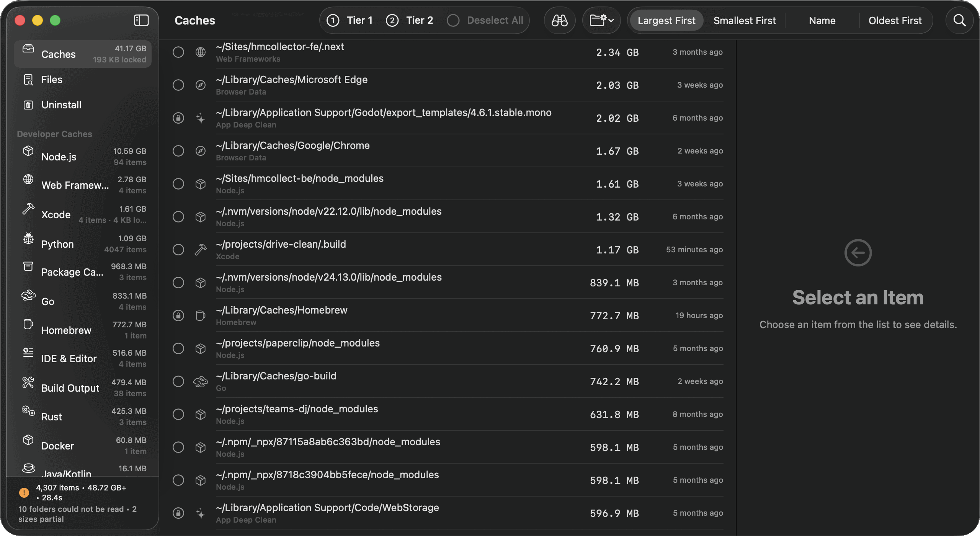
Task: Click the globe icon beside hmcollector-fe/.next
Action: tap(201, 52)
